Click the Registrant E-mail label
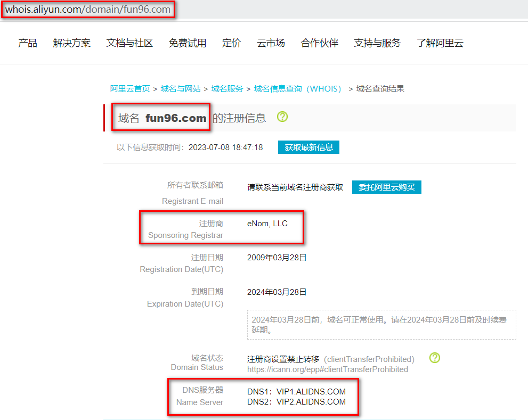 (x=193, y=201)
